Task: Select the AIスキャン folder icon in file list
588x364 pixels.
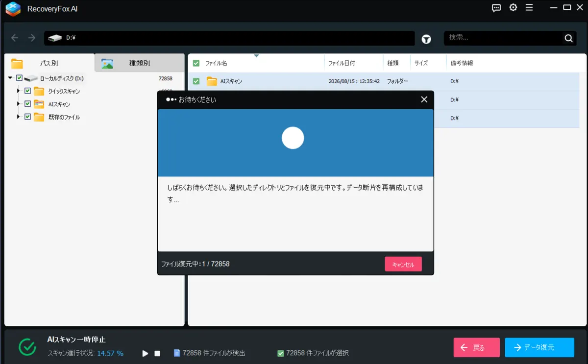Action: pos(212,81)
